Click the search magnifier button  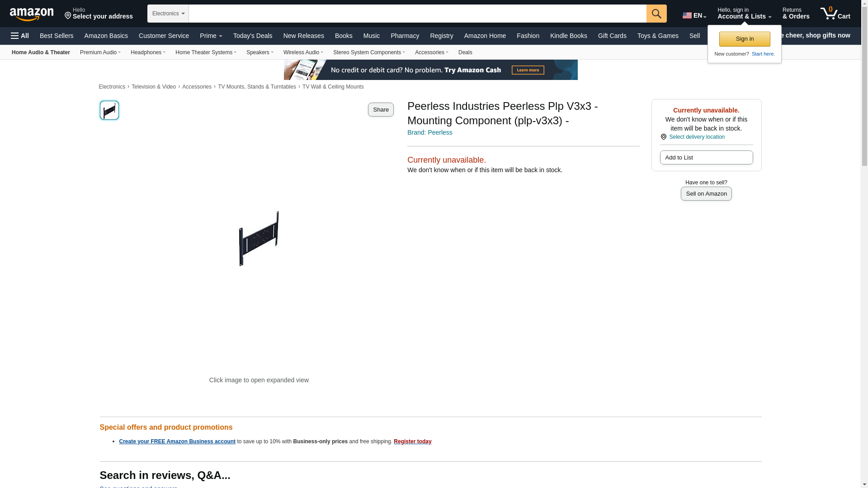(656, 14)
